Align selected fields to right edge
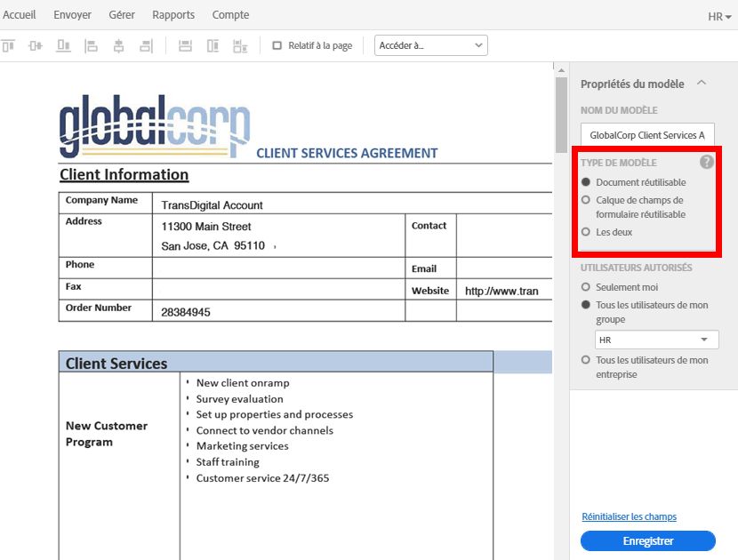This screenshot has height=560, width=738. [x=147, y=45]
